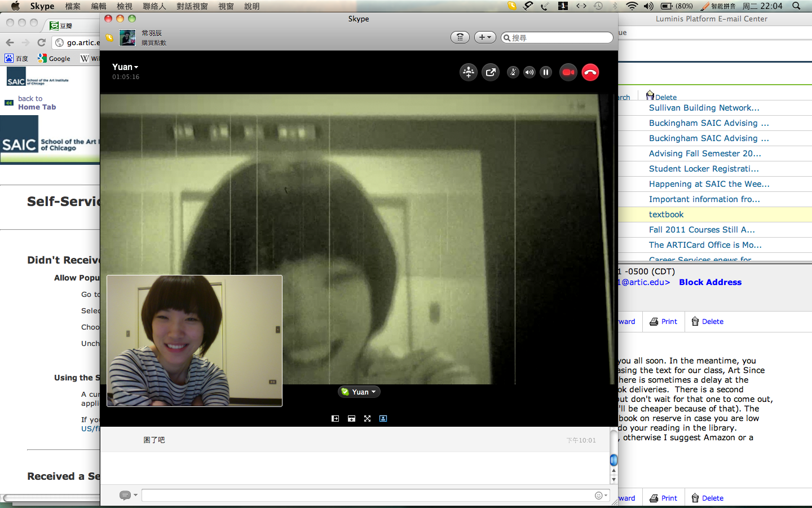Viewport: 812px width, 508px height.
Task: Reload the browser page
Action: click(x=41, y=42)
